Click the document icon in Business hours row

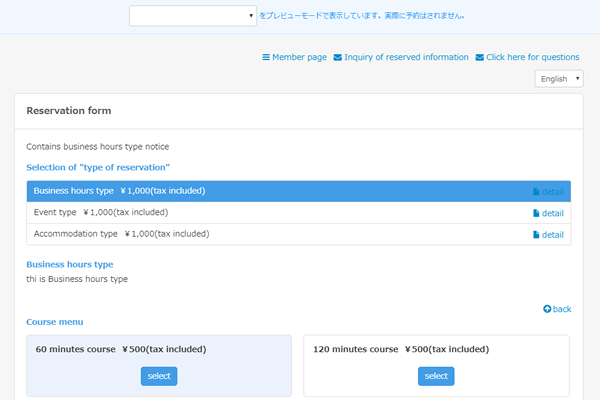click(x=536, y=191)
